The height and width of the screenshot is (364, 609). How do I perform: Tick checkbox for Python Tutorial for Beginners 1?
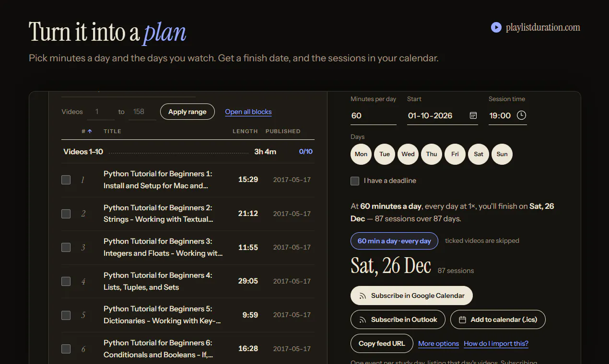click(66, 180)
